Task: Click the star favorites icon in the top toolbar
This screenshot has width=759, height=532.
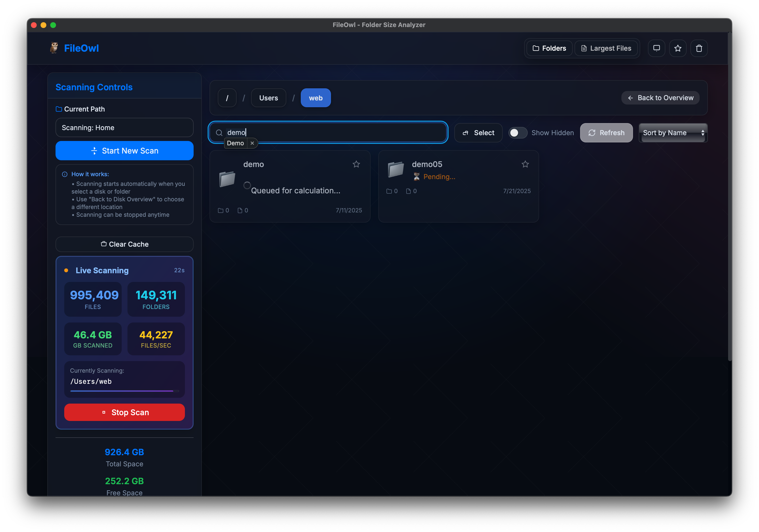Action: point(678,48)
